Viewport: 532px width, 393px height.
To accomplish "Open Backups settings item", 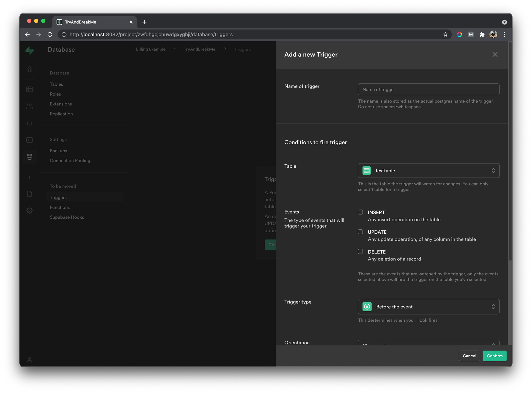I will pos(59,151).
